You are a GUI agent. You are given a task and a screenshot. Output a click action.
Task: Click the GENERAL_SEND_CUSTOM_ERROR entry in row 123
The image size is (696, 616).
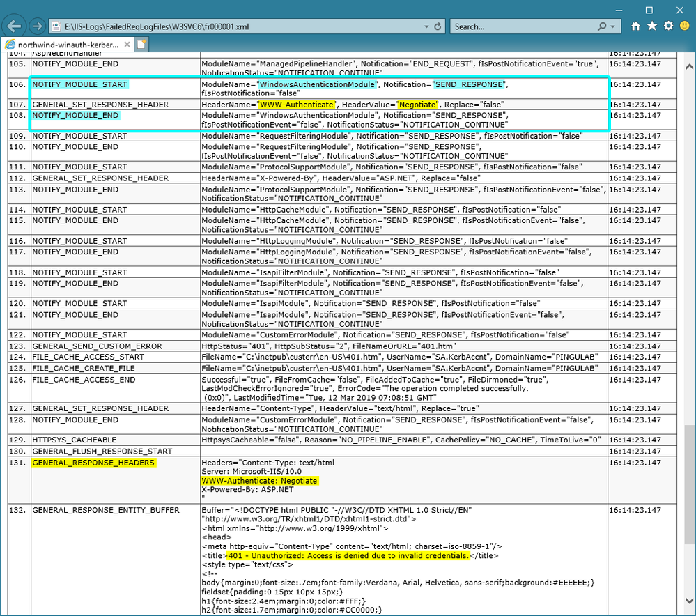point(97,346)
